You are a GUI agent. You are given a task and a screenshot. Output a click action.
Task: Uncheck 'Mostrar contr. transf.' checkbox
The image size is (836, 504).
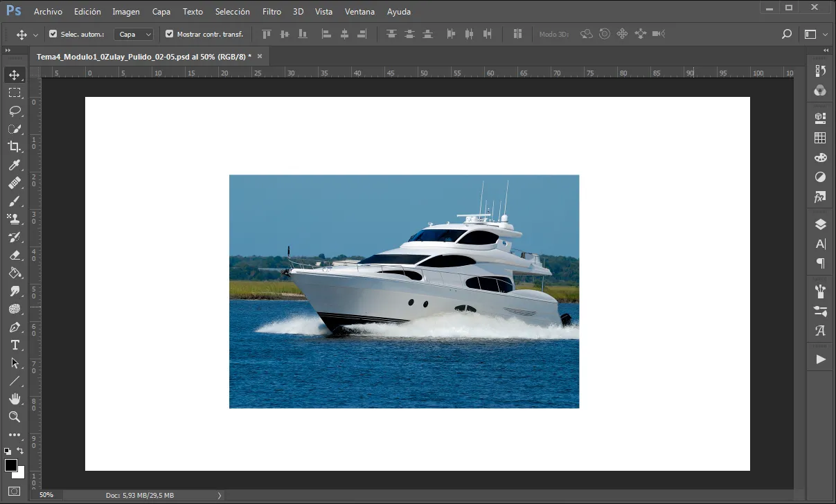point(169,34)
